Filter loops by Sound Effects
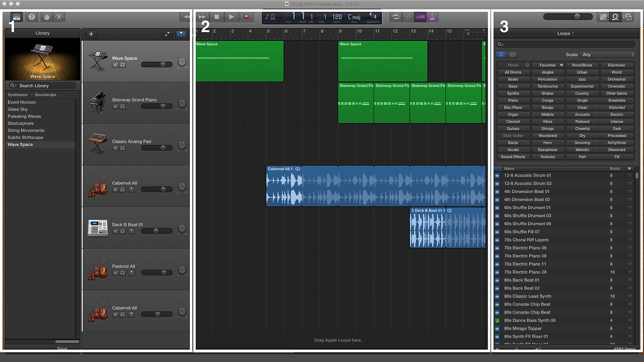 point(513,156)
